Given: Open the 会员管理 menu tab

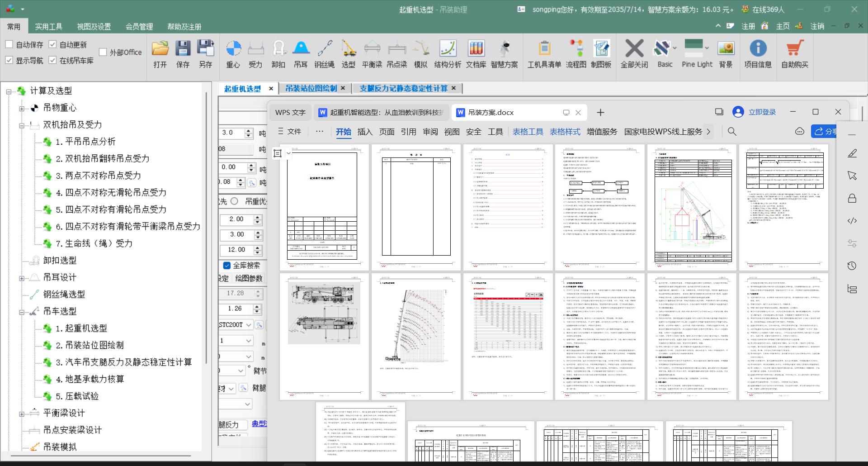Looking at the screenshot, I should point(139,27).
